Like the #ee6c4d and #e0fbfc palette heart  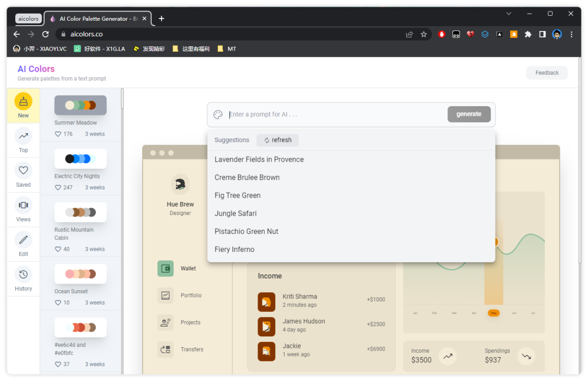(x=58, y=364)
